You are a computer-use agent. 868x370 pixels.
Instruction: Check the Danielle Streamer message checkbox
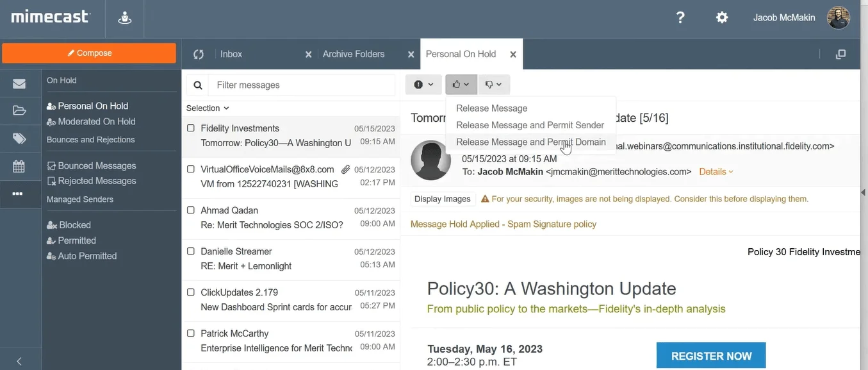point(191,251)
